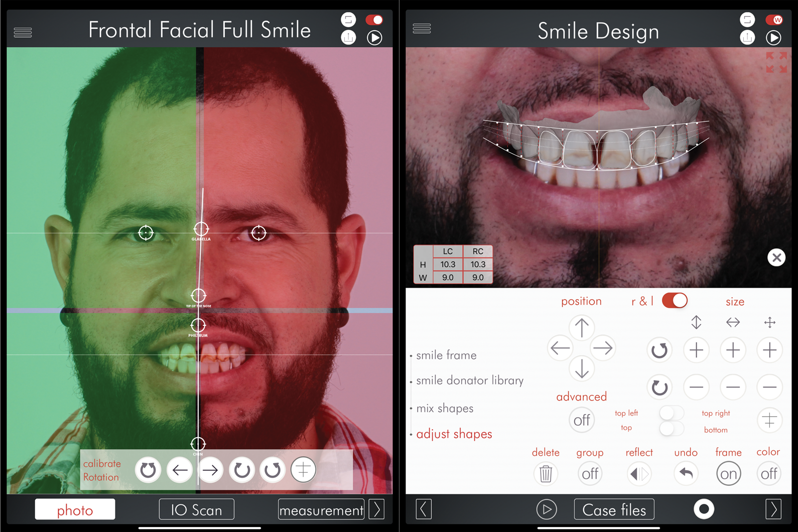Image resolution: width=798 pixels, height=532 pixels.
Task: Click the share icon in Smile Design header
Action: (x=747, y=38)
